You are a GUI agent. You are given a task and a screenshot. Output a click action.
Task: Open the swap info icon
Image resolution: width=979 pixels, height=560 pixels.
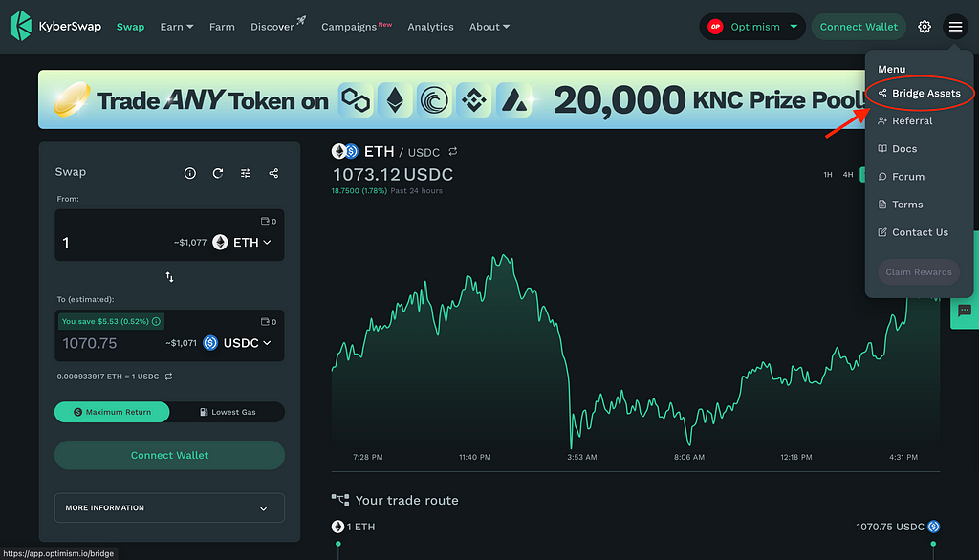tap(190, 173)
